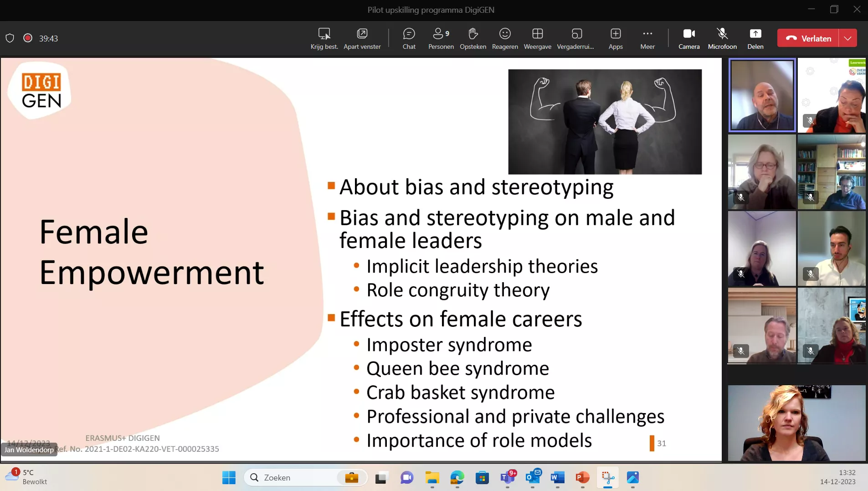Switch to Microsoft Teams taskbar icon
Screen dimensions: 868x491
coord(508,477)
